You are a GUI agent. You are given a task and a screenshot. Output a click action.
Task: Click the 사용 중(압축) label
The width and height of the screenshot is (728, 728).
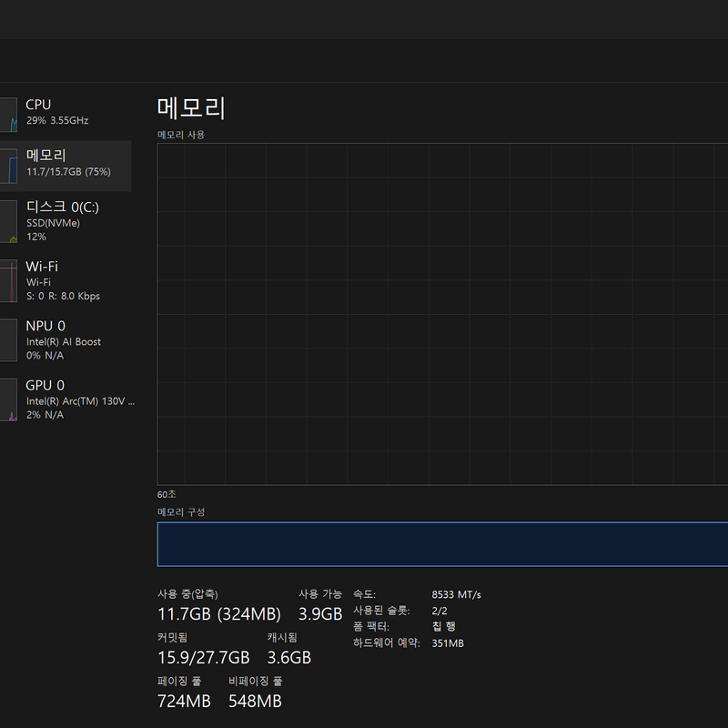pyautogui.click(x=187, y=594)
